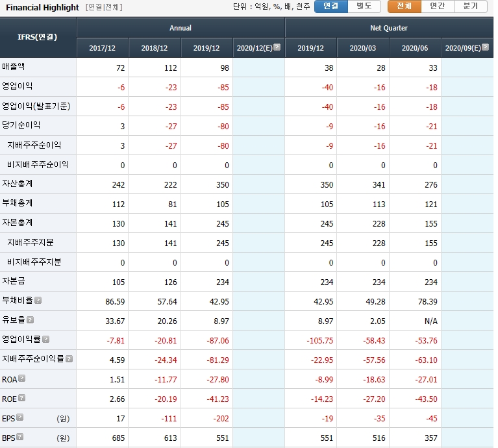The image size is (498, 448).
Task: Select the 자산총계 row label
Action: (x=17, y=184)
